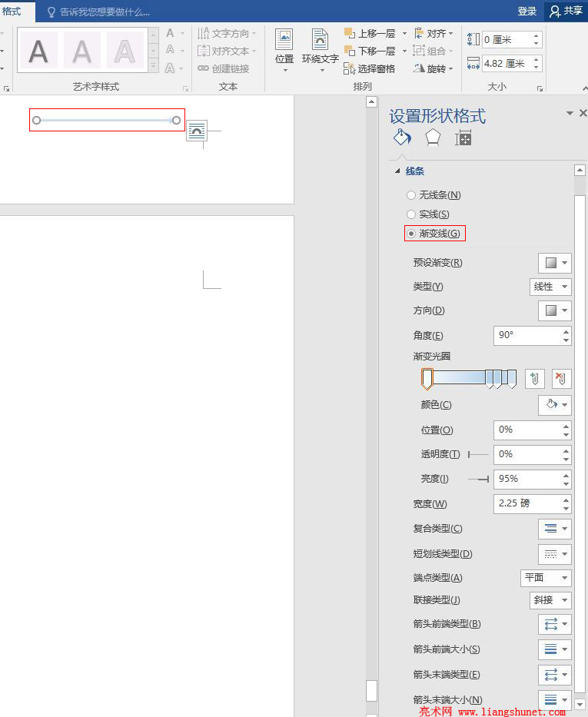This screenshot has width=588, height=717.
Task: Open the Dash type (短划线类型) dropdown
Action: coord(555,554)
